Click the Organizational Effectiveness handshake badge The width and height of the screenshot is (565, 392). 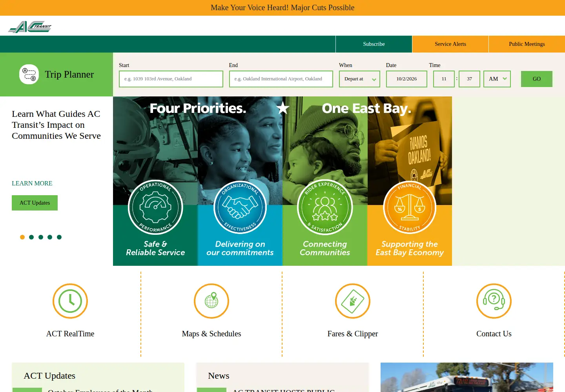[x=240, y=207]
